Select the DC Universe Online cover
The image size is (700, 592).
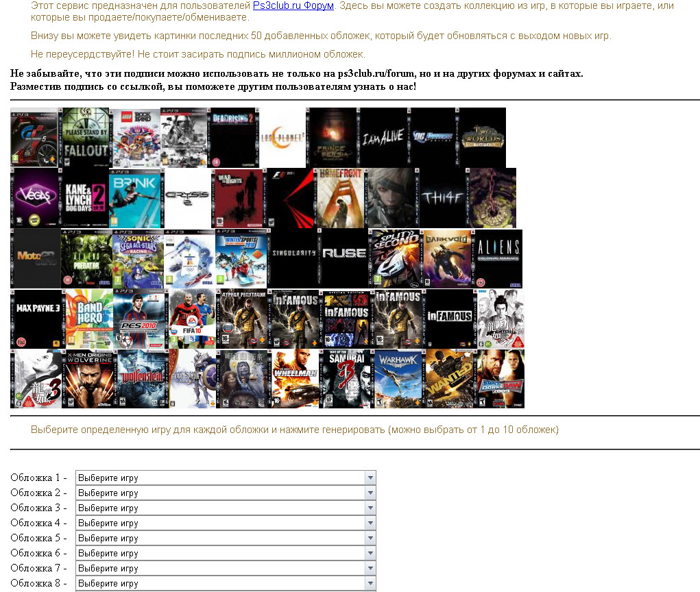(432, 138)
